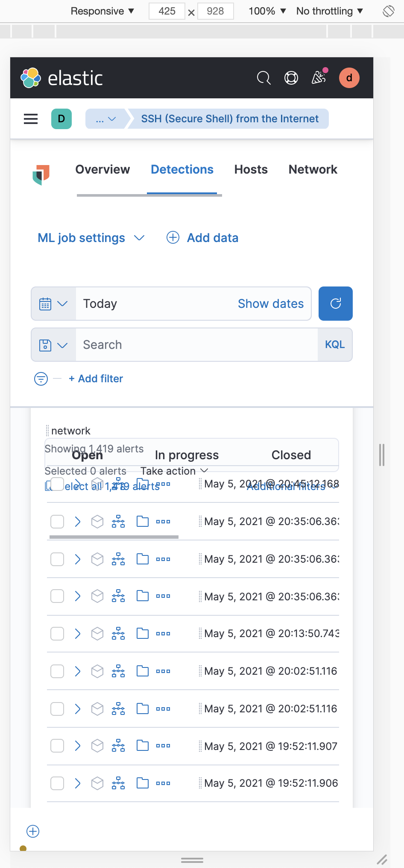Click the viewport right edge resize handle
Screen dimensions: 404x868
pyautogui.click(x=381, y=455)
